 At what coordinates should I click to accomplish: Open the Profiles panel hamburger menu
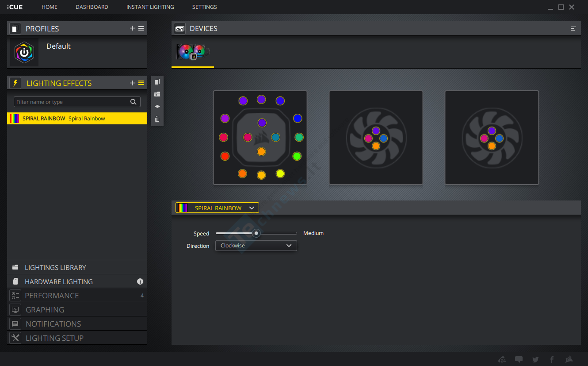141,28
